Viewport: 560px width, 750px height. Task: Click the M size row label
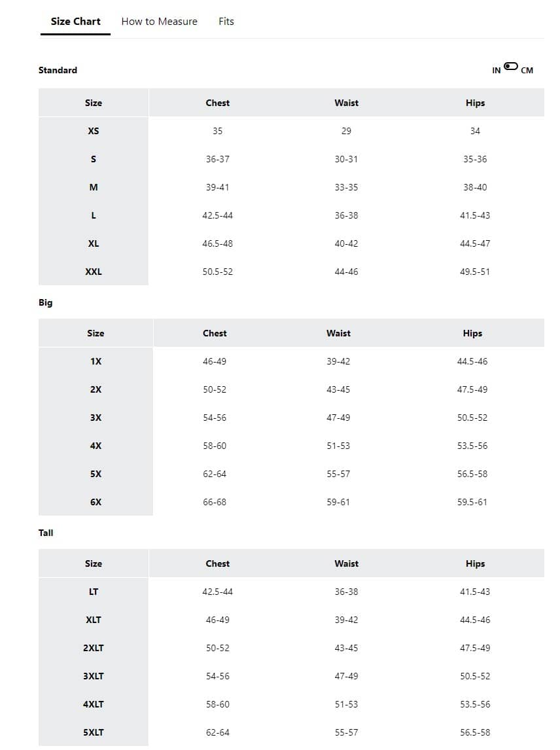94,187
